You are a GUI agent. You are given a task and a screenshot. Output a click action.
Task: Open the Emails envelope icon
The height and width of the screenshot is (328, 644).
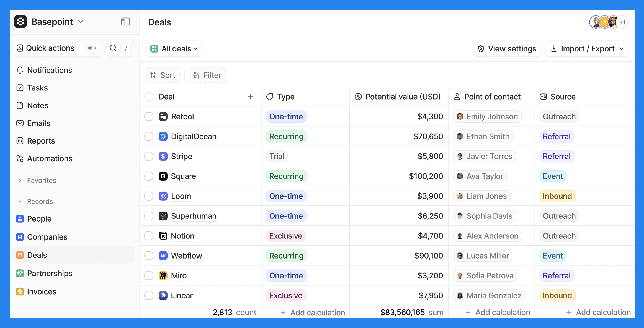pos(20,123)
